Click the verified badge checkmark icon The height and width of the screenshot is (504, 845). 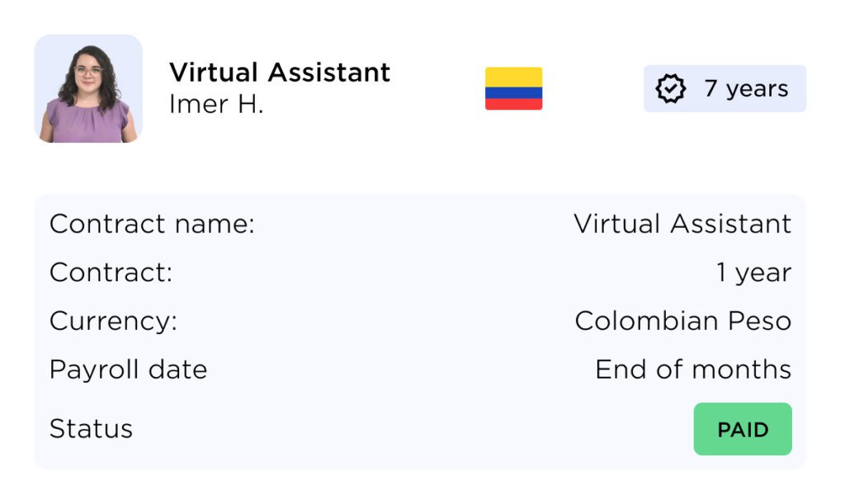pos(670,89)
